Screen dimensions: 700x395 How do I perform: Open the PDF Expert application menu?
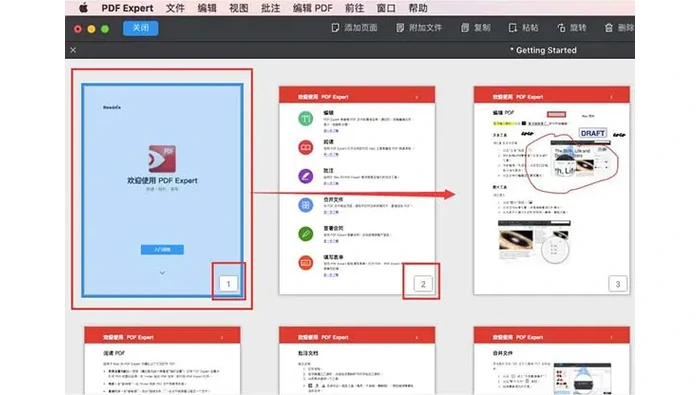point(127,8)
